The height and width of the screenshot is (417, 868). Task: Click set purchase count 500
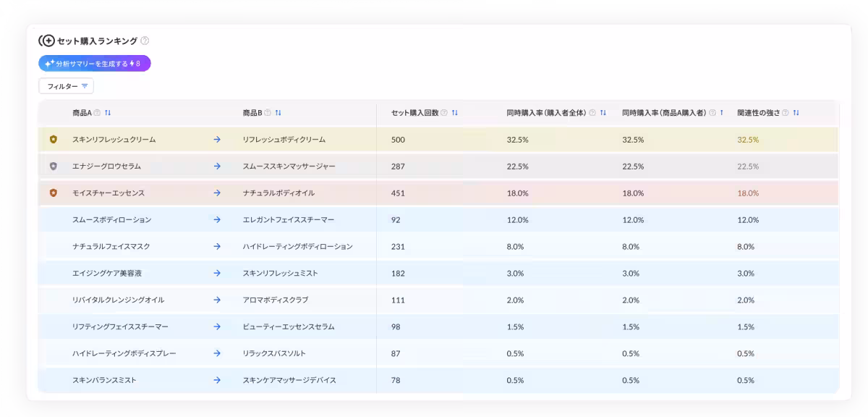coord(398,139)
